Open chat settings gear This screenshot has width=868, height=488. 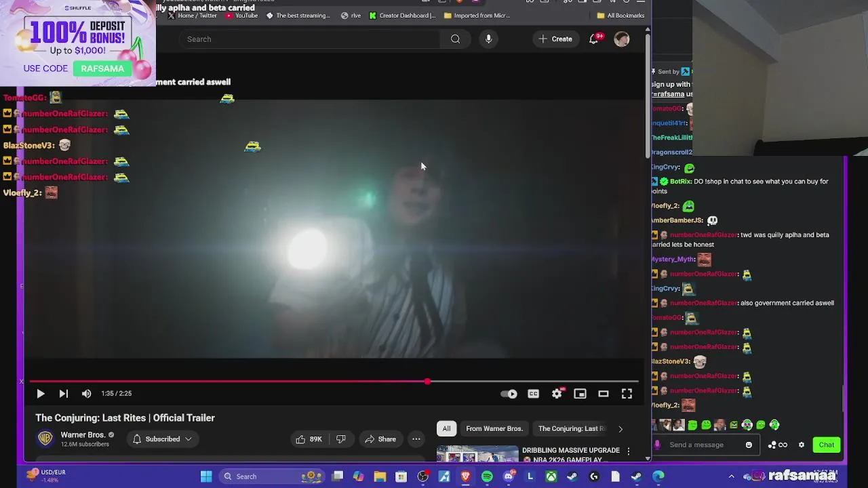tap(802, 445)
